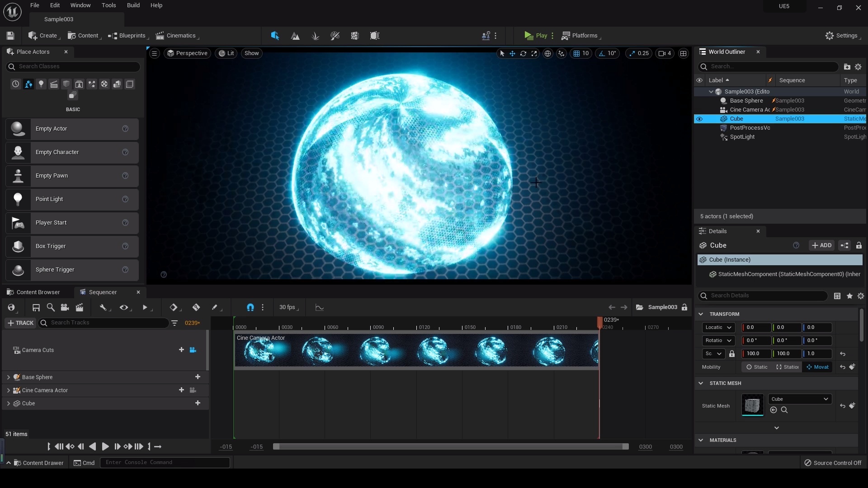Select the Landscape editing mode icon

click(295, 36)
